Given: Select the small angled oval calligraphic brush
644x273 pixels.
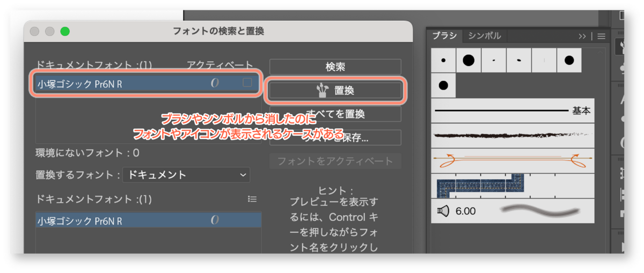Looking at the screenshot, I should tap(519, 60).
